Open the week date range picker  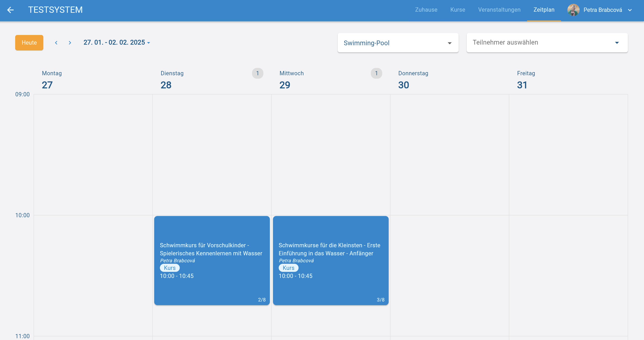pos(116,43)
